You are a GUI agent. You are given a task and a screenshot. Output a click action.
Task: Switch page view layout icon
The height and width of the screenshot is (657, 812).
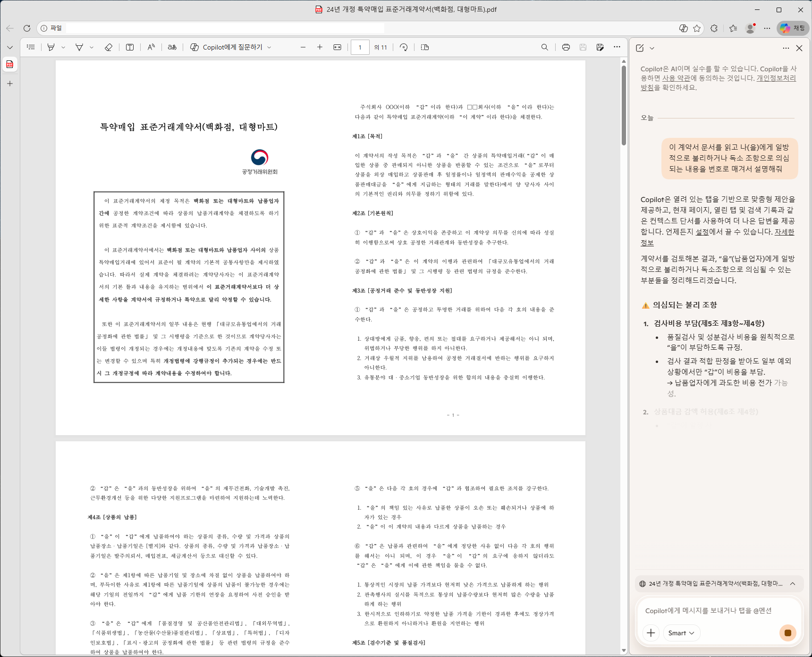(425, 47)
